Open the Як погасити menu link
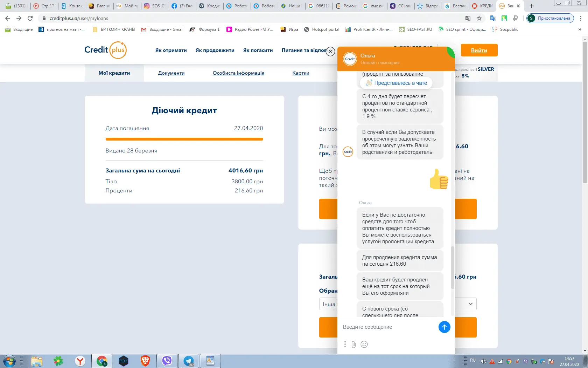 (x=258, y=50)
